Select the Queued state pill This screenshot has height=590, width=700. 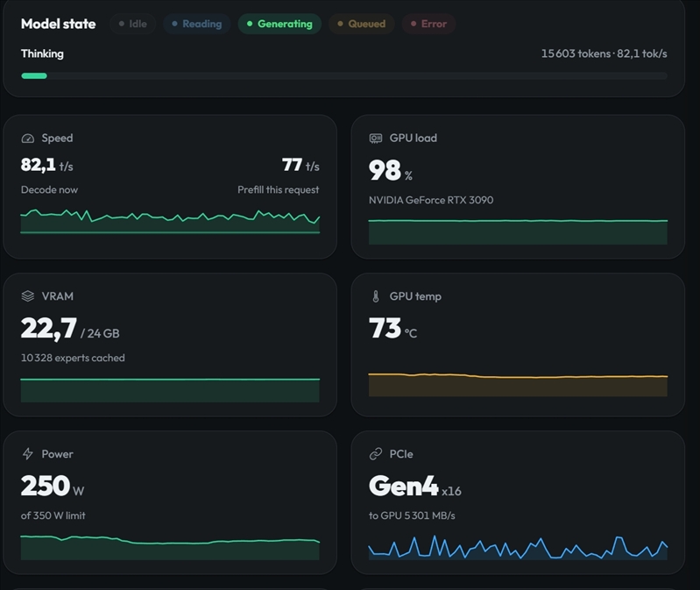coord(362,24)
